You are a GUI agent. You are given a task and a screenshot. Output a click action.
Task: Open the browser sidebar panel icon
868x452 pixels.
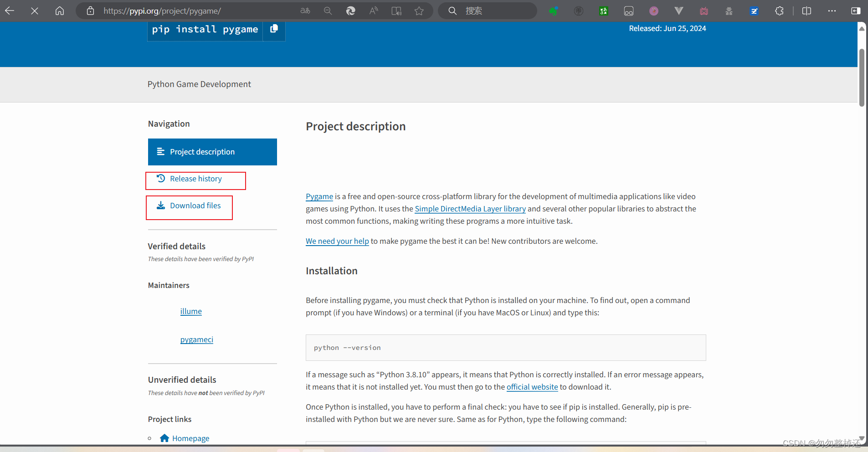(856, 11)
